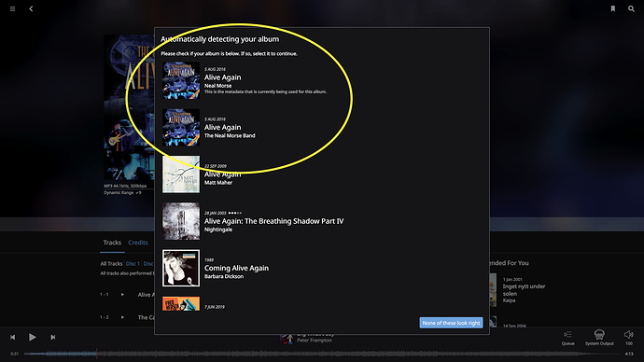
Task: Go back with the left arrow
Action: (31, 8)
